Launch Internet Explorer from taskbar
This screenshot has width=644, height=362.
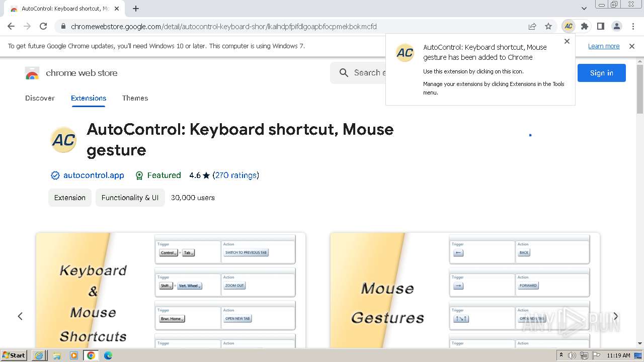(39, 355)
